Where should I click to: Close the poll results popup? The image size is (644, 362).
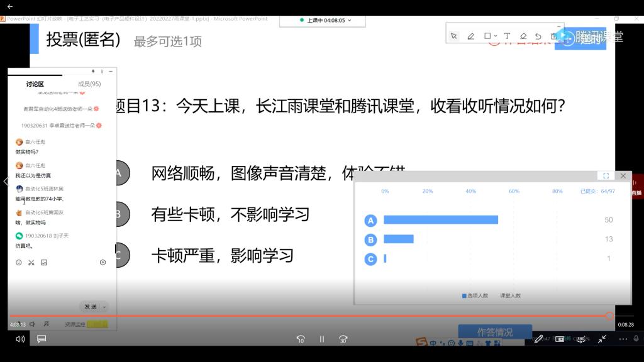[623, 176]
